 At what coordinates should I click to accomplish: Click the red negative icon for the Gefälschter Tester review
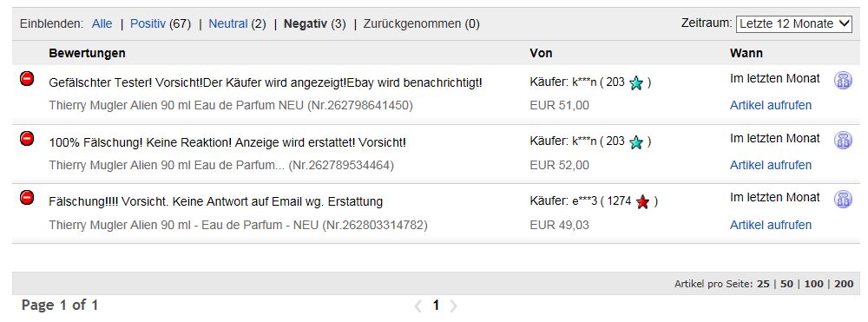click(x=27, y=79)
